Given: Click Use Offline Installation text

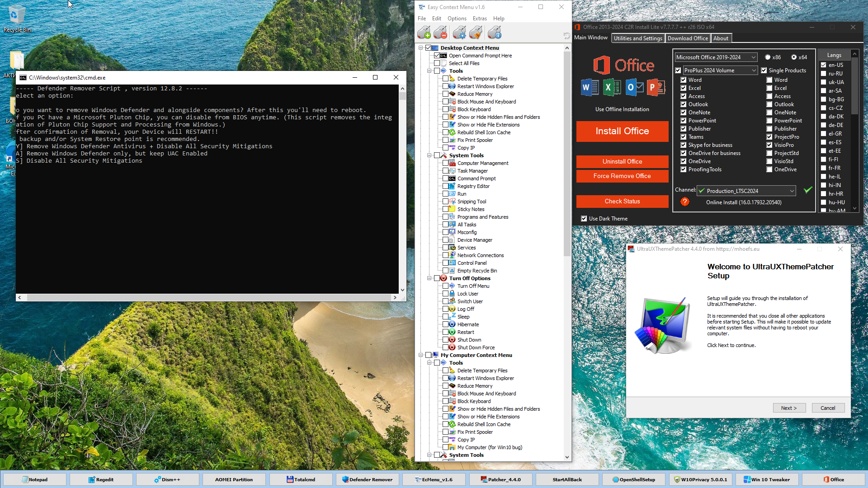Looking at the screenshot, I should [622, 109].
